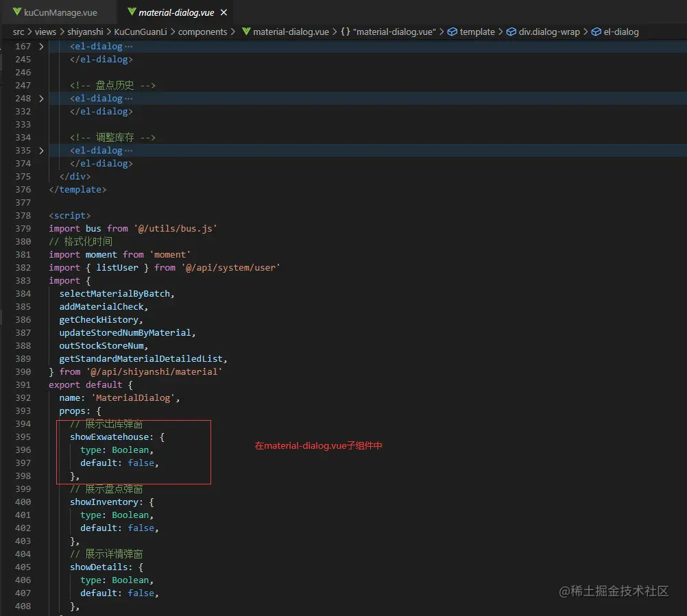Click line number 378

tap(23, 216)
